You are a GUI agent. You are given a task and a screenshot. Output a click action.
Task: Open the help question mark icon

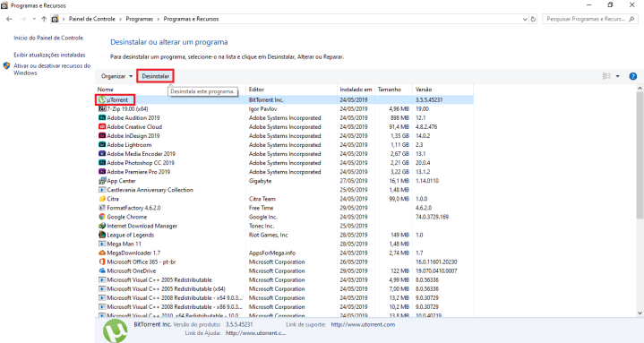[633, 76]
